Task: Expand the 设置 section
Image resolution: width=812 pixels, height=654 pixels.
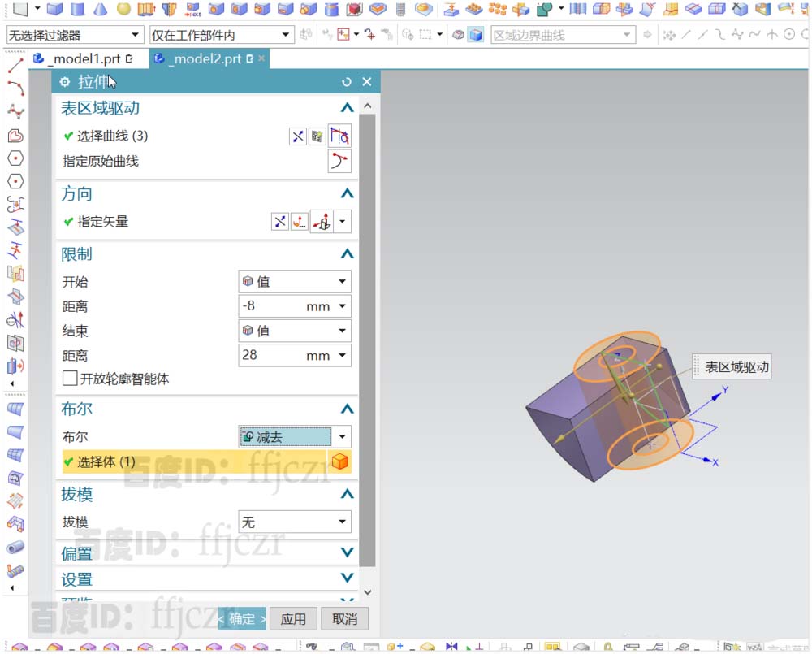Action: coord(347,578)
